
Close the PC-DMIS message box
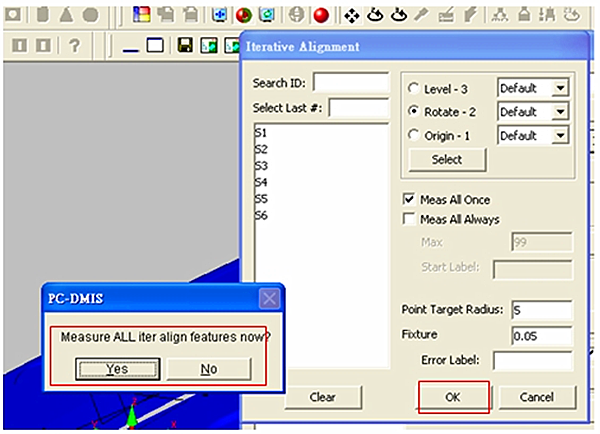269,299
